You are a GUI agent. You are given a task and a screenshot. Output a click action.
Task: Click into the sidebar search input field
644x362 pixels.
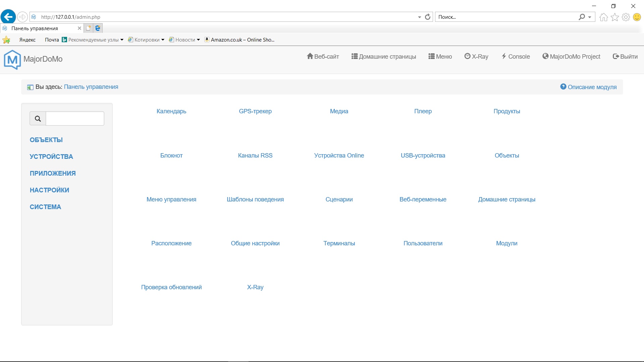pyautogui.click(x=75, y=119)
